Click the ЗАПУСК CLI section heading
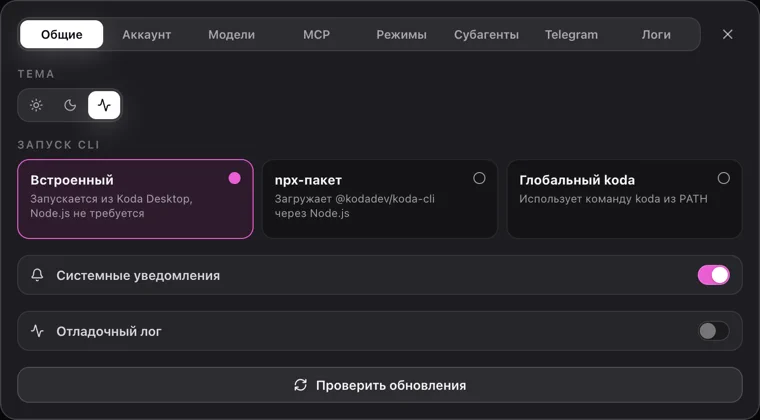760x420 pixels. click(x=59, y=145)
